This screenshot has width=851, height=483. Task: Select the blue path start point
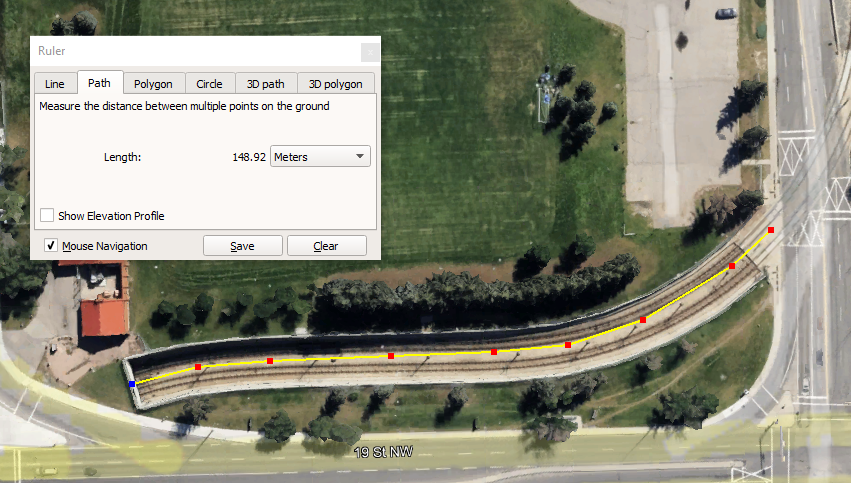click(x=132, y=384)
